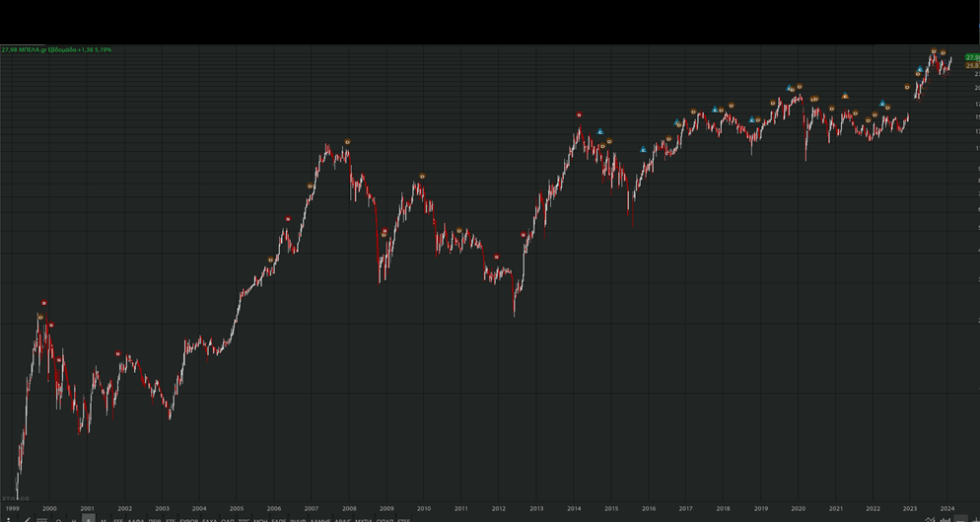Click the 2024 label on the time axis
Image resolution: width=980 pixels, height=522 pixels.
(x=947, y=509)
